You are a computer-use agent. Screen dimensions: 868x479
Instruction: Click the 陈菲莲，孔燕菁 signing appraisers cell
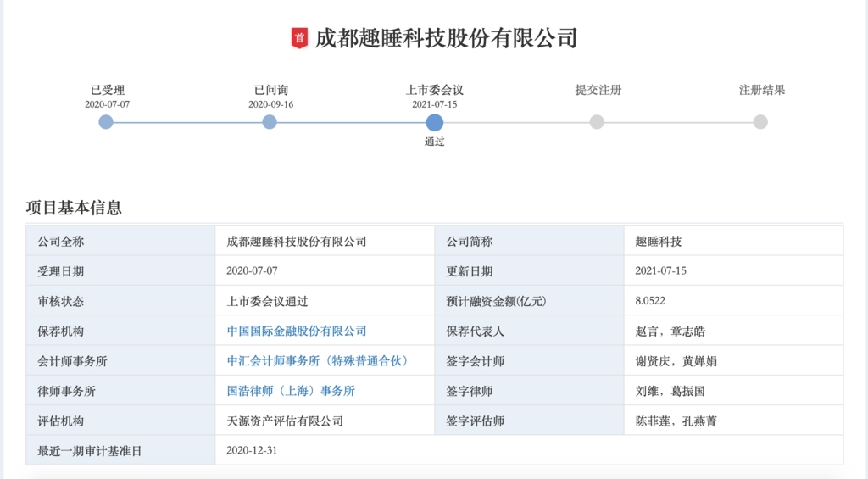(676, 421)
